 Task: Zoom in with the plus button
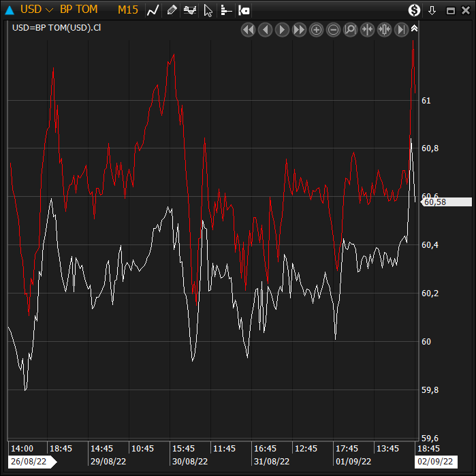tap(317, 29)
